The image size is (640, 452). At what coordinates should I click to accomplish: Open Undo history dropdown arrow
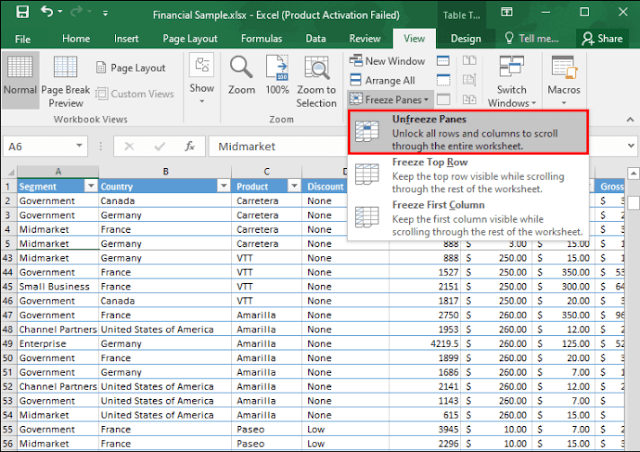pos(60,12)
